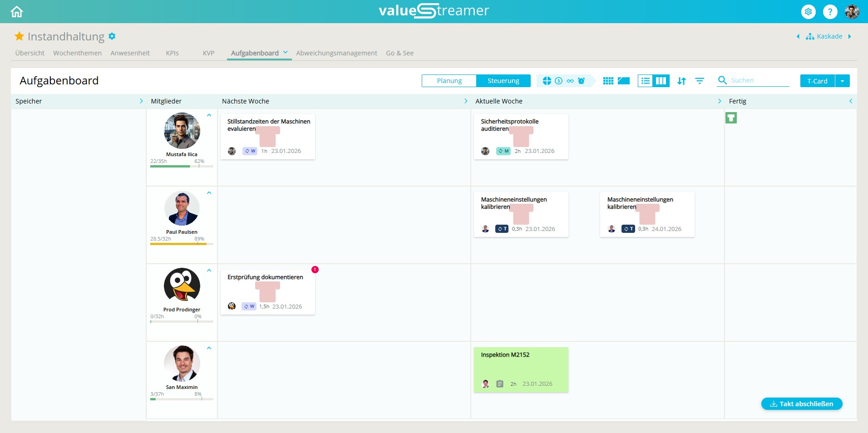Click the Suchen search field
This screenshot has height=433, width=868.
[x=759, y=80]
